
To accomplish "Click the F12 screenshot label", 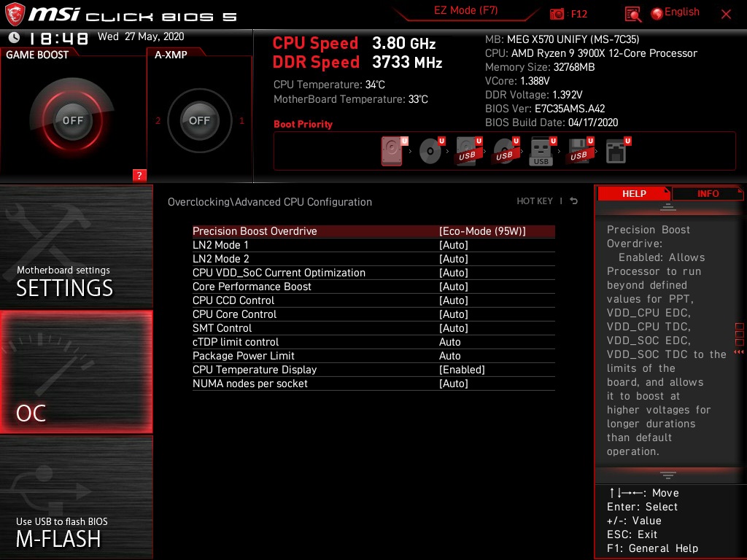I will pos(578,14).
